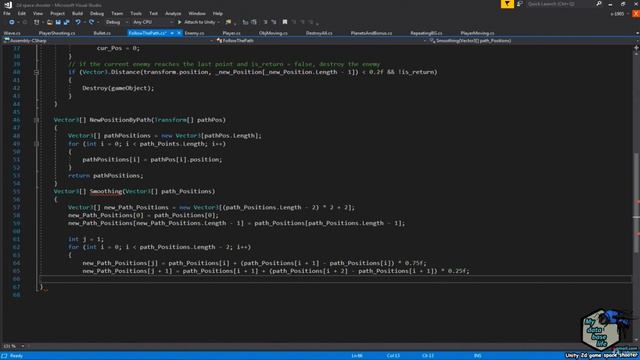Click the Open File toolbar icon
The width and height of the screenshot is (640, 360).
[x=49, y=22]
